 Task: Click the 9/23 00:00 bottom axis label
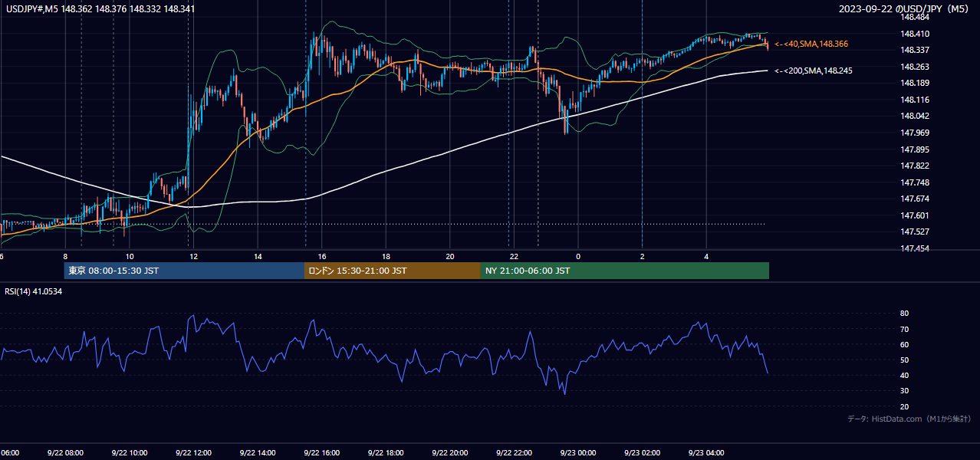[x=578, y=452]
